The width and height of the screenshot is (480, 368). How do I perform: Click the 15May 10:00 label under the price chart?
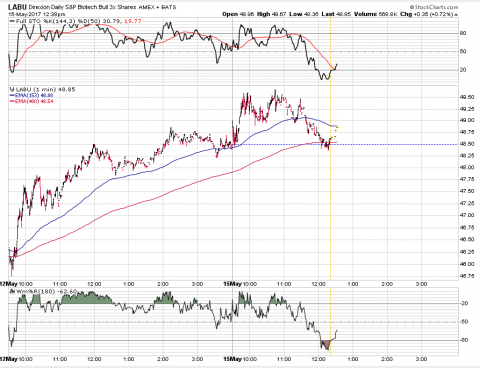(x=240, y=284)
